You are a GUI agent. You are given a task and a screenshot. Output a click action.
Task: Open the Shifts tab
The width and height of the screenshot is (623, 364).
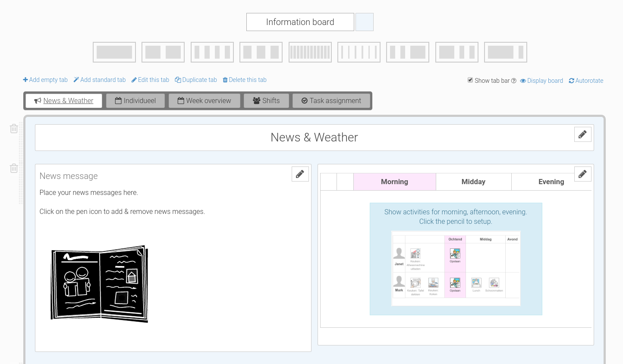[x=266, y=100]
